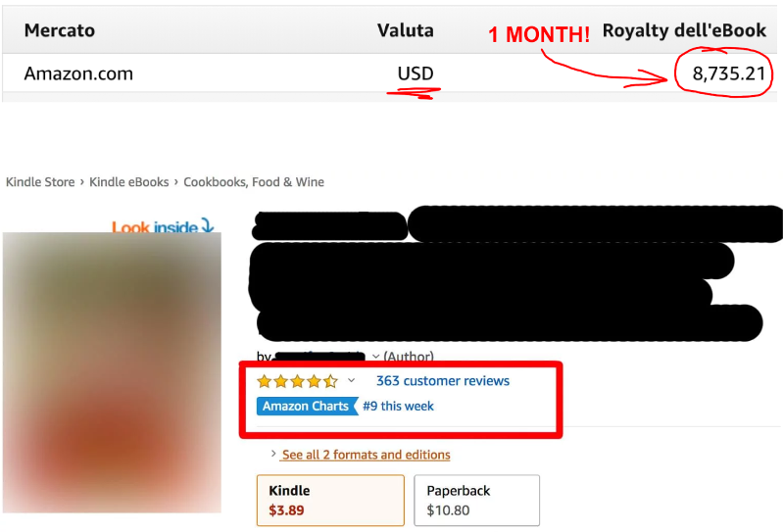Click the #9 this week link

[x=398, y=406]
